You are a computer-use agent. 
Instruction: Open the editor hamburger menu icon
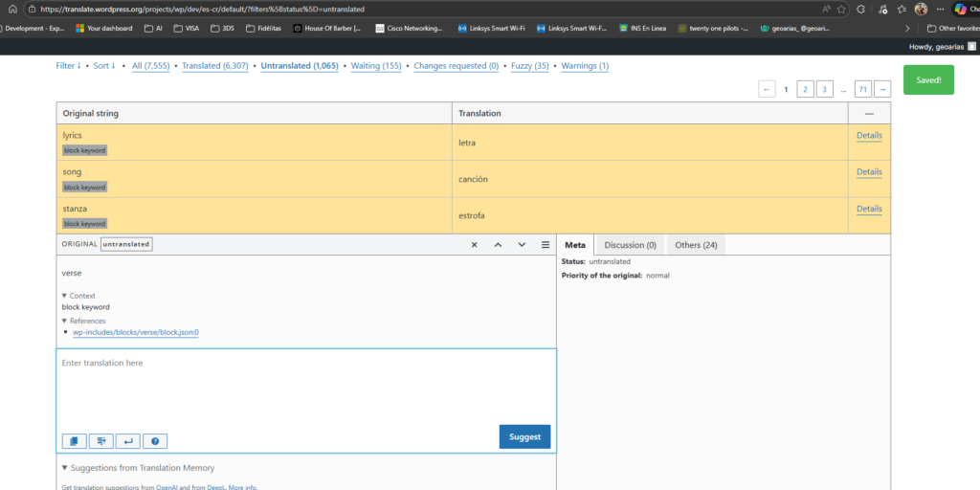[x=546, y=245]
